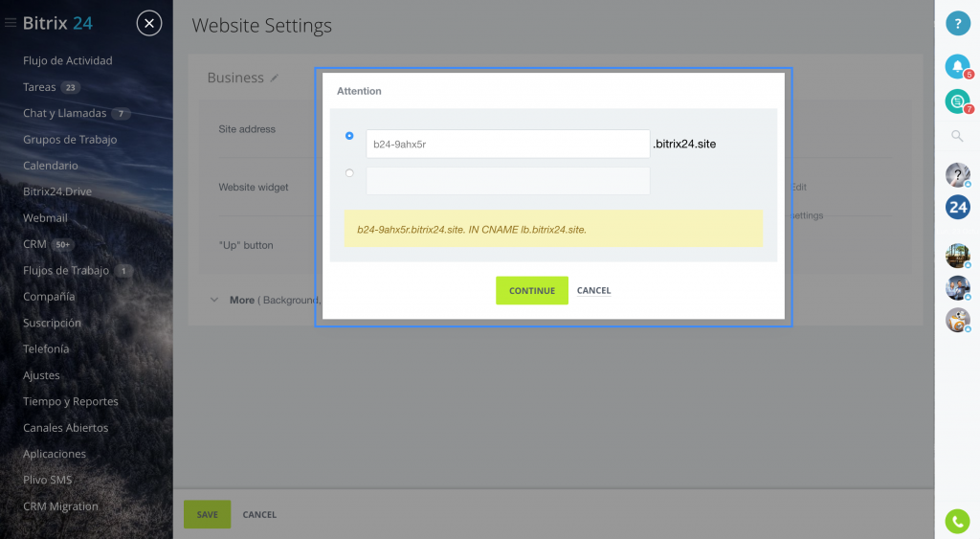Click the Attention dialog title
Screen dimensions: 980x539
(x=359, y=91)
